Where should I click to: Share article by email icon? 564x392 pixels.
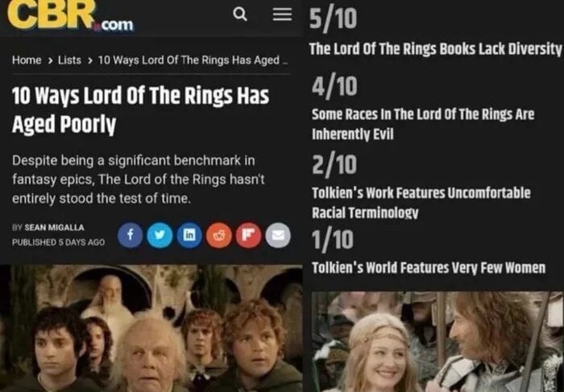278,235
